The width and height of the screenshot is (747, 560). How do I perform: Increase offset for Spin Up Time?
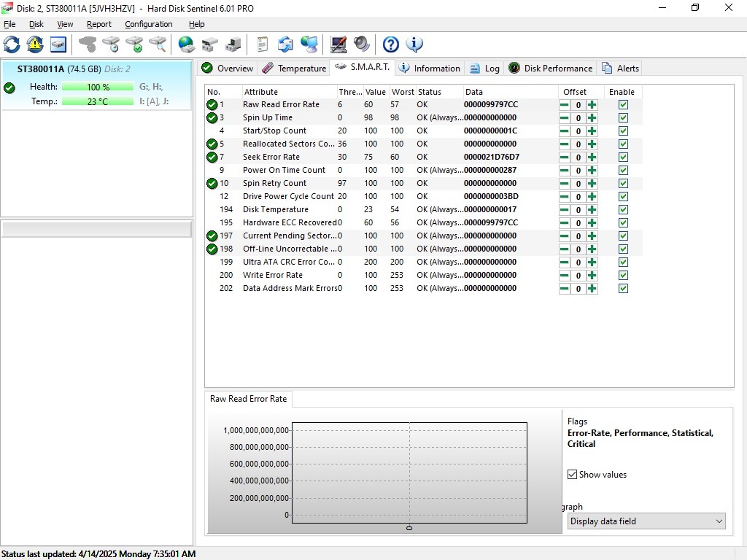592,118
